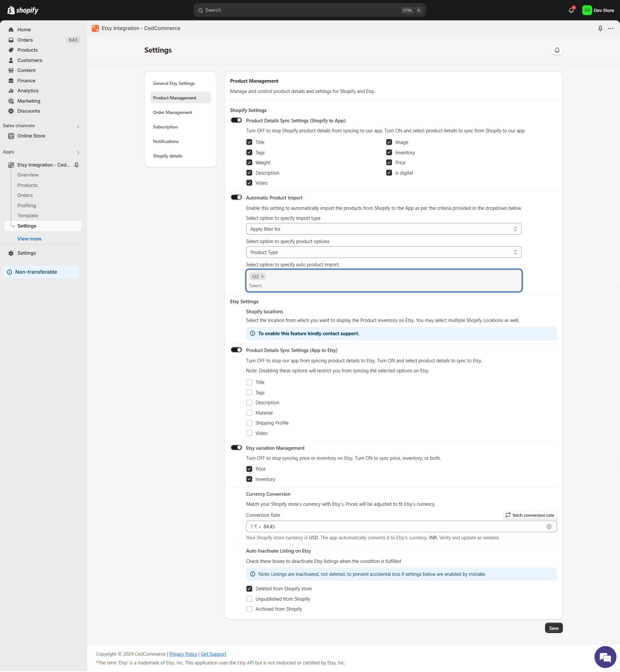The image size is (620, 672).
Task: Click the gear icon for Shopify Settings
Action: pos(11,253)
